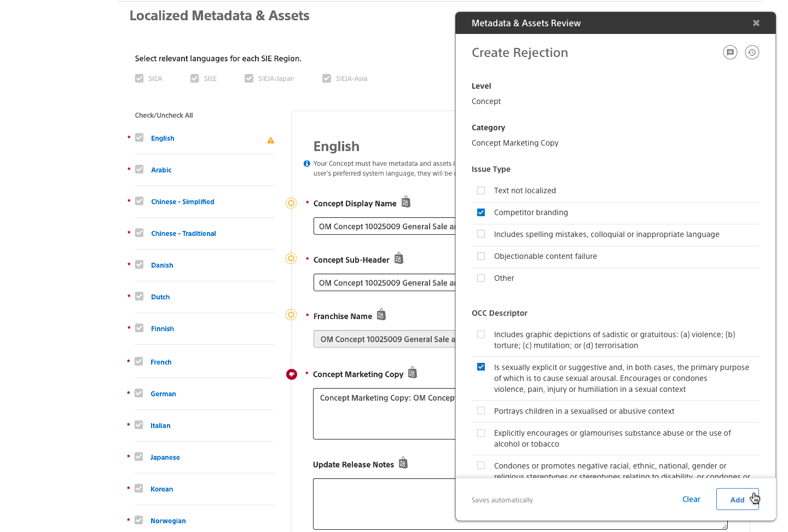Viewport: 788px width, 532px height.
Task: Open the German language link
Action: (163, 394)
